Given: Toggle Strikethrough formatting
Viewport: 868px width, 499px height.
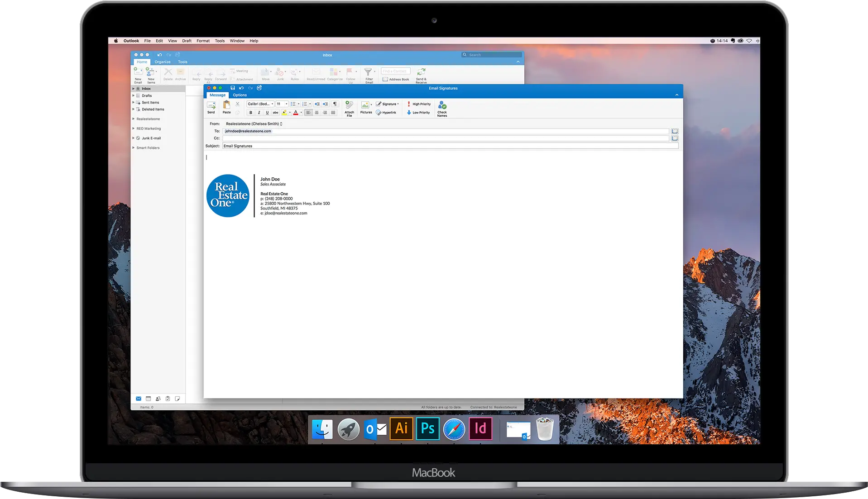Looking at the screenshot, I should tap(275, 113).
